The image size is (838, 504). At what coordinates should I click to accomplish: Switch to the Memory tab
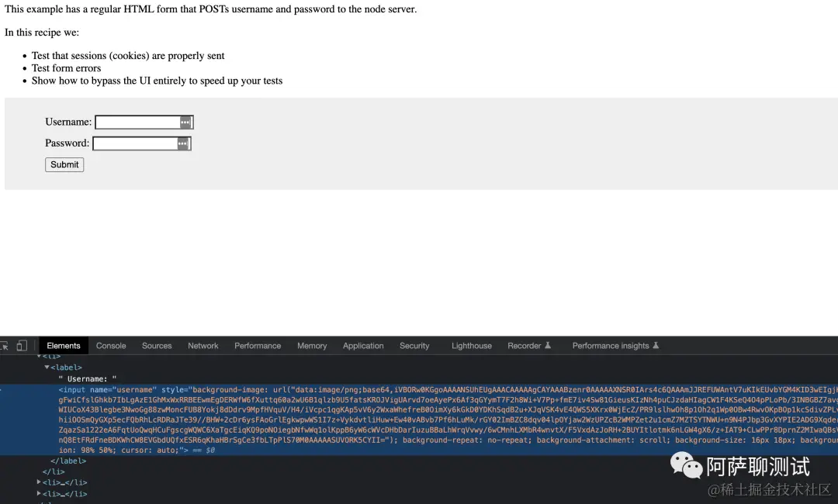pos(312,346)
